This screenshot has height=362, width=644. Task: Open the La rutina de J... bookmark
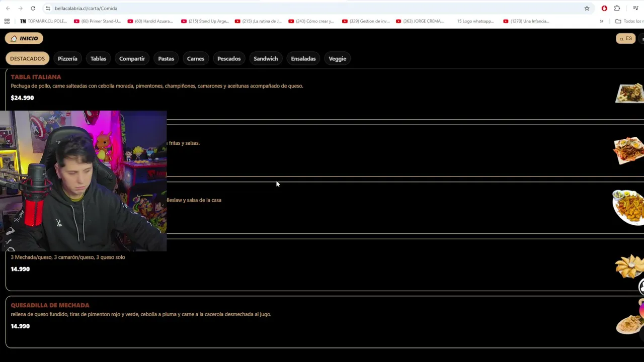258,21
